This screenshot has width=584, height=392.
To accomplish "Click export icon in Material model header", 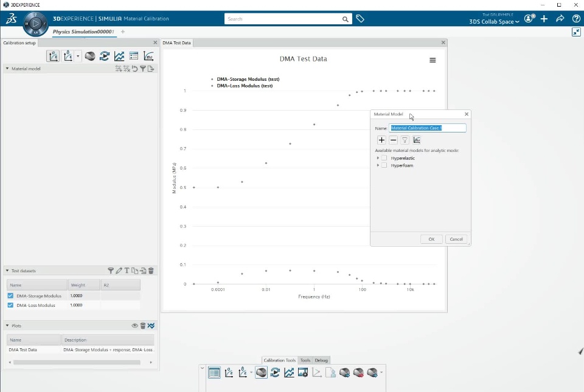I will point(150,69).
